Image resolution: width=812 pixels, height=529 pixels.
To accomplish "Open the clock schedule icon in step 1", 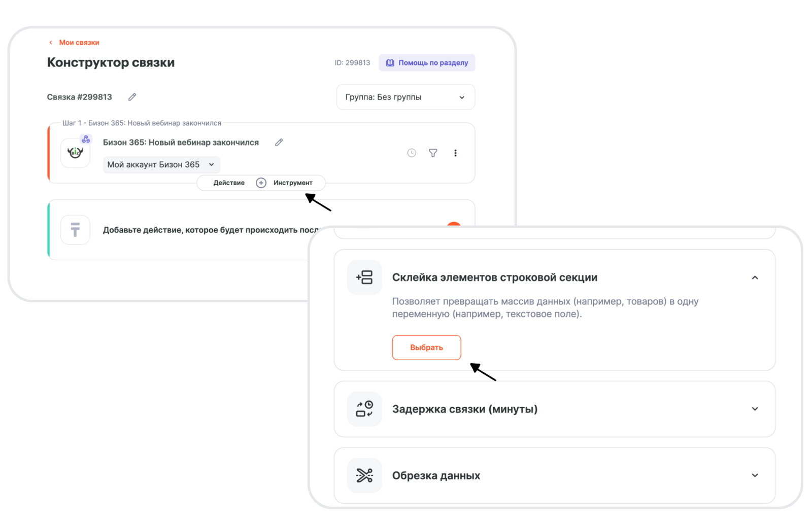I will pos(412,153).
